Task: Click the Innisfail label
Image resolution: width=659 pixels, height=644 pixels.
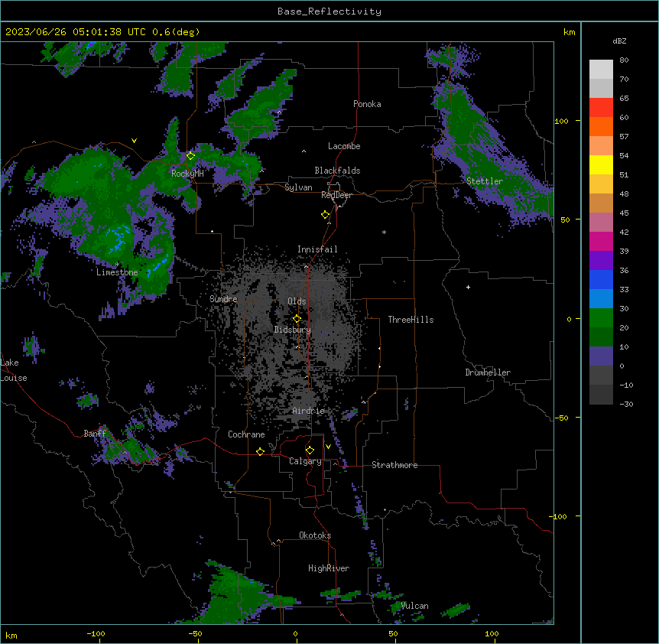Action: coord(317,249)
